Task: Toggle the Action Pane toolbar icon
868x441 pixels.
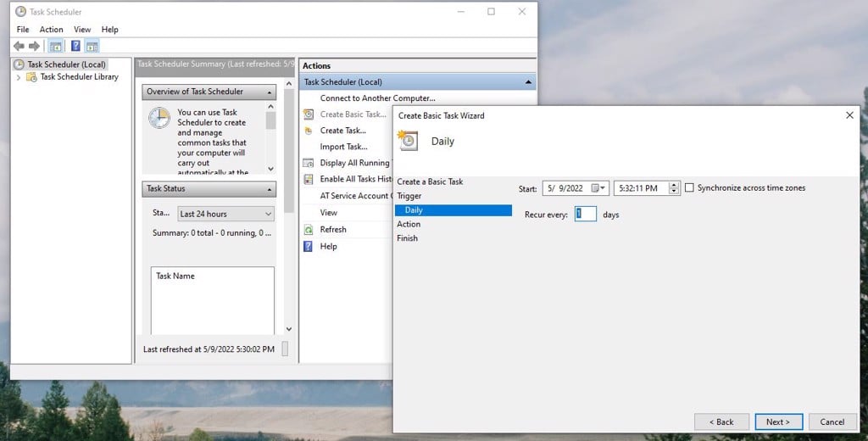Action: click(x=92, y=46)
